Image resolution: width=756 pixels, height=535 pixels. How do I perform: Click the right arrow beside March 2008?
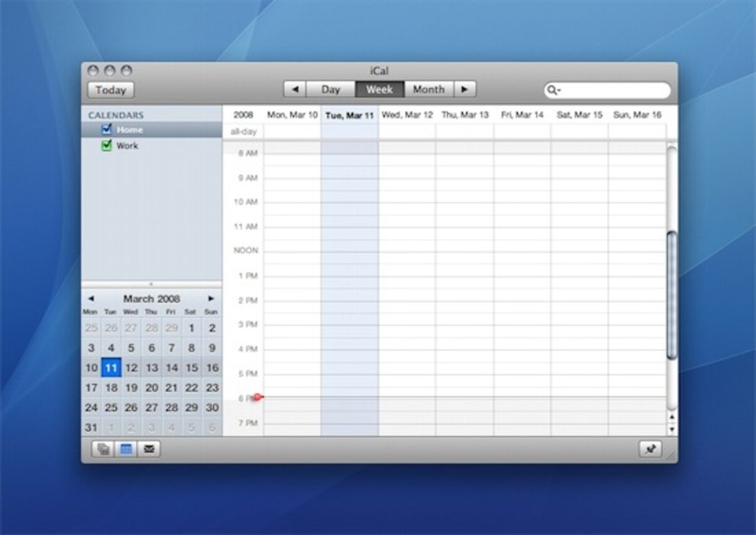coord(211,299)
